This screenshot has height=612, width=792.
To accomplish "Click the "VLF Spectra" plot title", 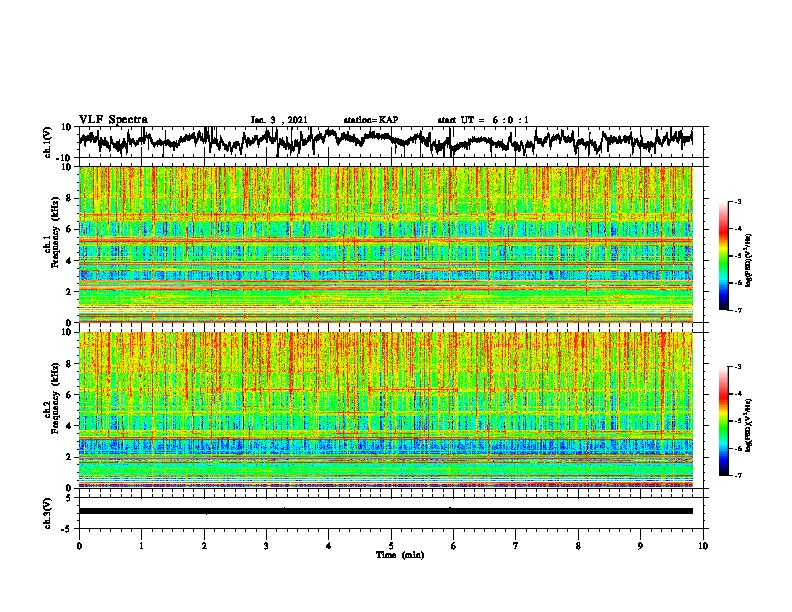I will pos(113,120).
